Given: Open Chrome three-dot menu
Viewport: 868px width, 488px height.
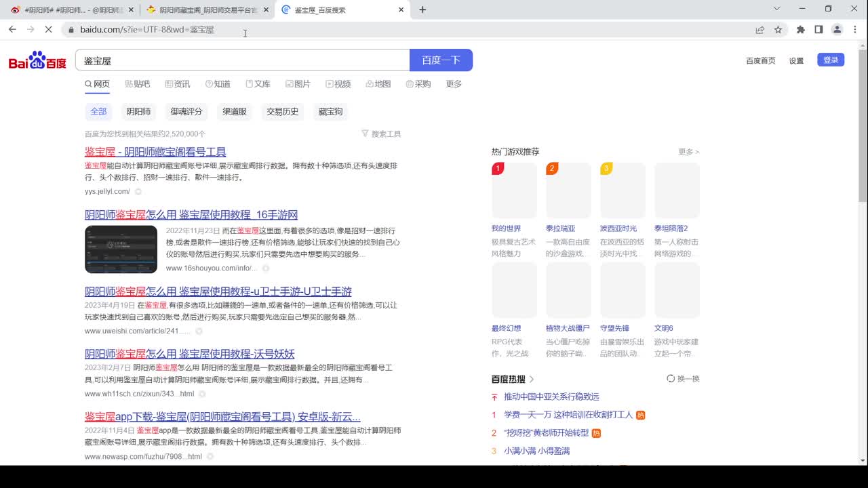Looking at the screenshot, I should (x=854, y=30).
